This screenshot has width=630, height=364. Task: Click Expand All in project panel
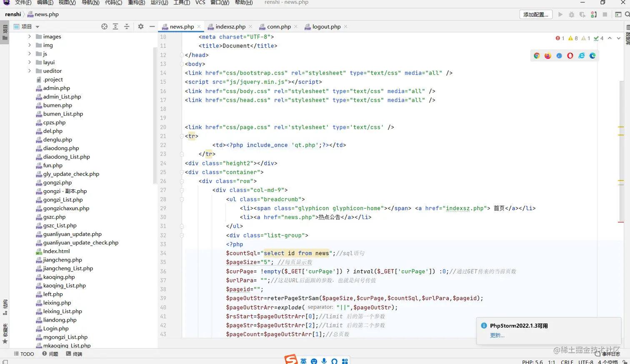pos(115,26)
